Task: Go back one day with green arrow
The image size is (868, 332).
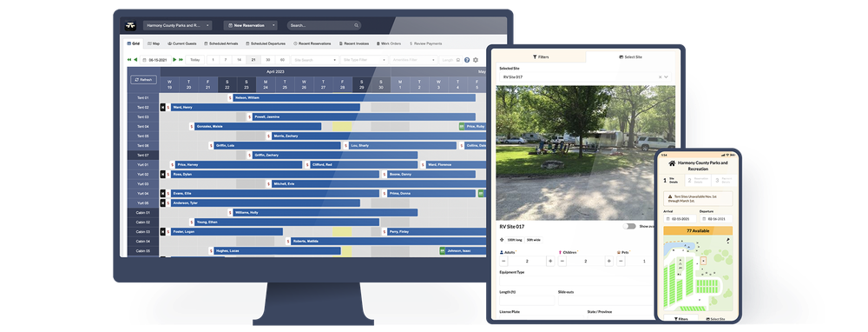Action: [135, 60]
